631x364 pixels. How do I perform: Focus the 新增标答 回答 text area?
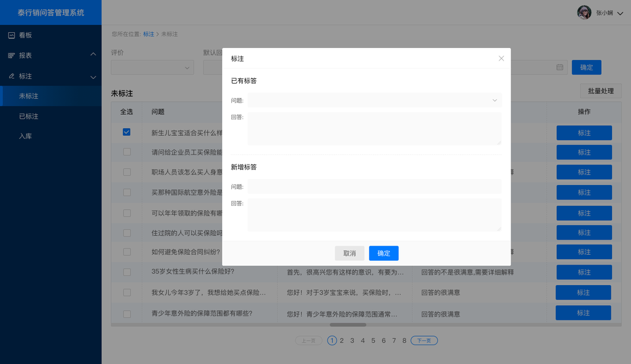coord(375,215)
